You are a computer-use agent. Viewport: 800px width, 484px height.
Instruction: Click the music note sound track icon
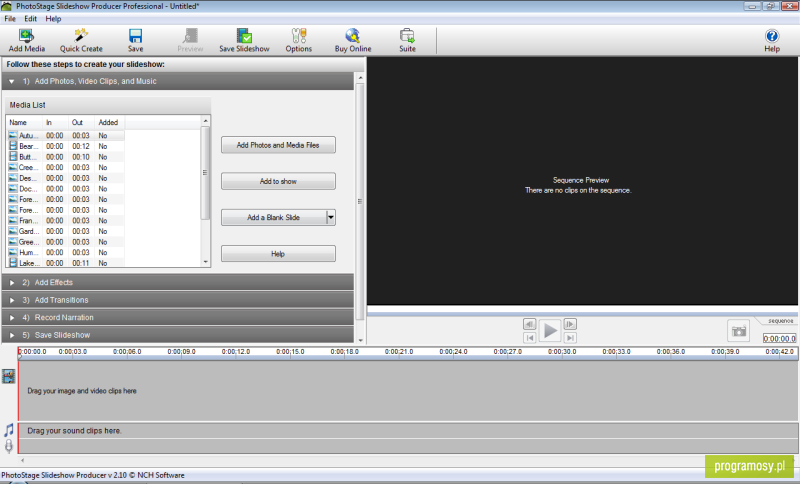(9, 430)
